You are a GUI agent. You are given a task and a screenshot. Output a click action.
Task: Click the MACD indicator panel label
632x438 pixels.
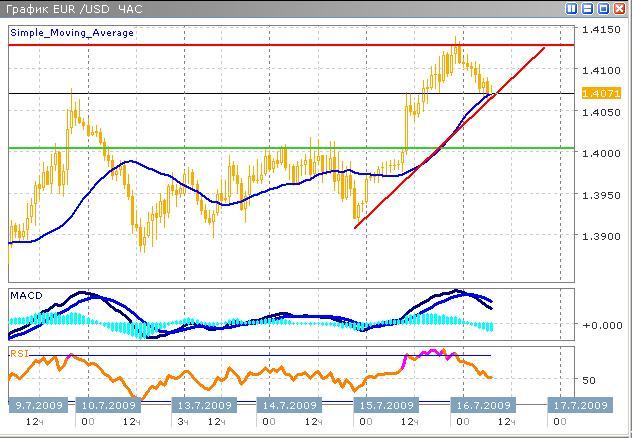(x=26, y=296)
